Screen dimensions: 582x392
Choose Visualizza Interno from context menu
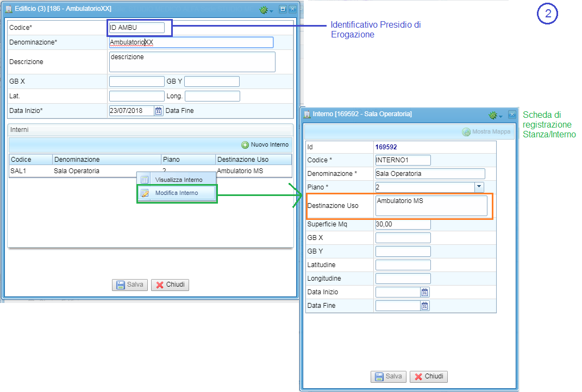tap(177, 180)
